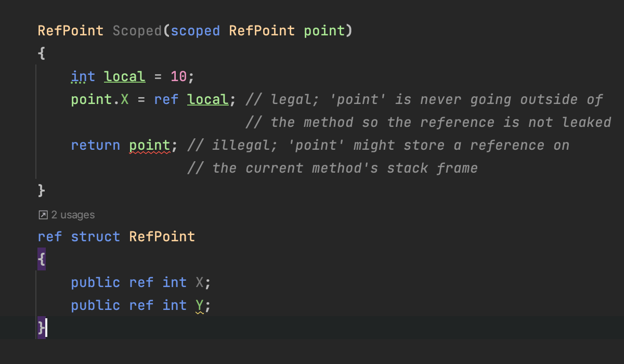The height and width of the screenshot is (364, 624).
Task: Click the 'public' keyword on the Y field line
Action: tap(96, 305)
